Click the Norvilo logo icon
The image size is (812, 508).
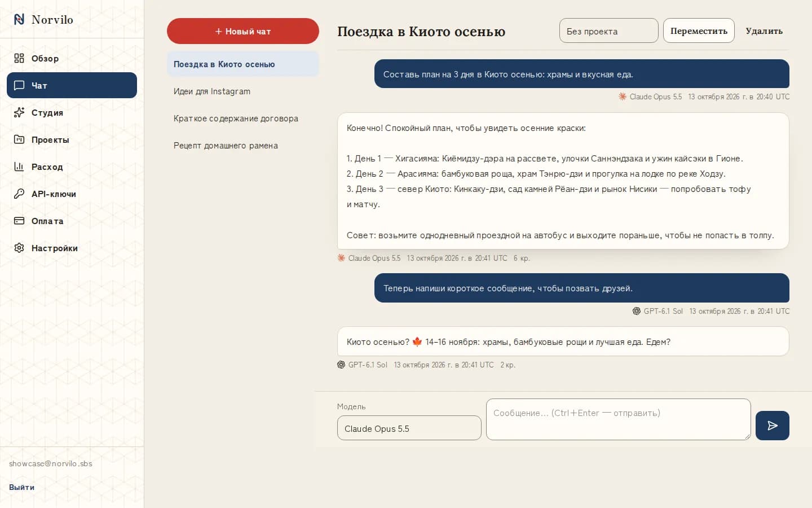tap(19, 19)
